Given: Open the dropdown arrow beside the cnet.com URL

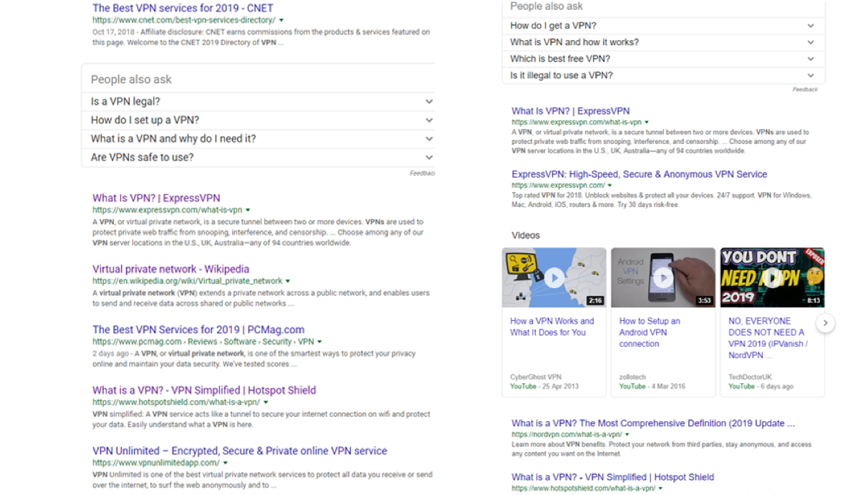Looking at the screenshot, I should (x=281, y=21).
